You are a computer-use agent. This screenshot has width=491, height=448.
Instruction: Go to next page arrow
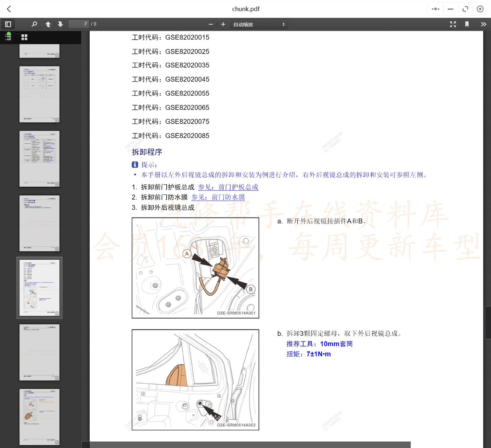click(x=60, y=24)
